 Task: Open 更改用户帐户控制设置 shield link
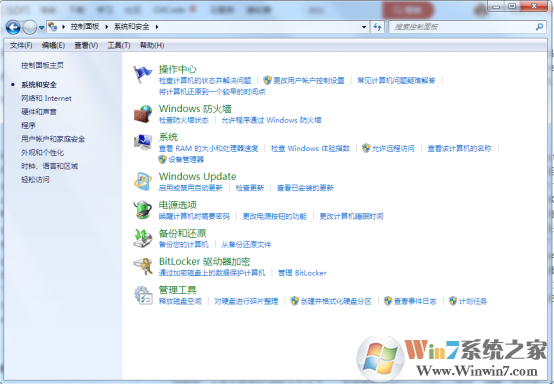[x=304, y=81]
